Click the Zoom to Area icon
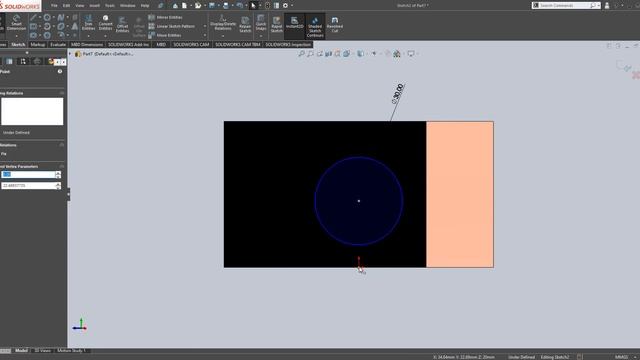 tap(310, 53)
